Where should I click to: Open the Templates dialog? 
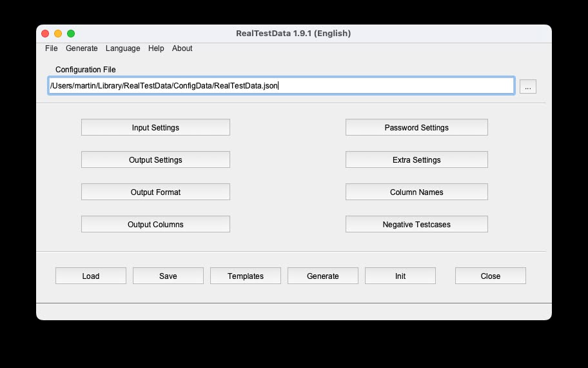pyautogui.click(x=246, y=276)
